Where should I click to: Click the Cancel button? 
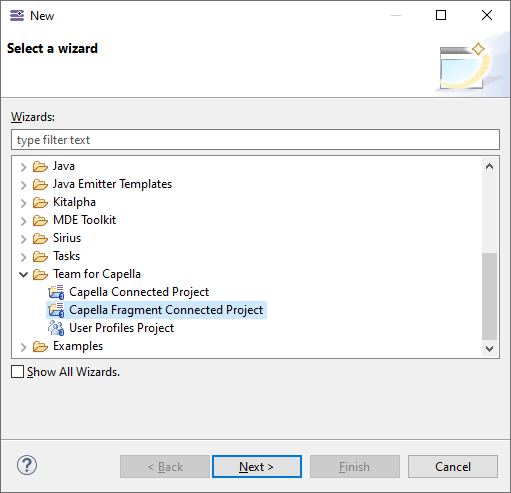(x=453, y=467)
